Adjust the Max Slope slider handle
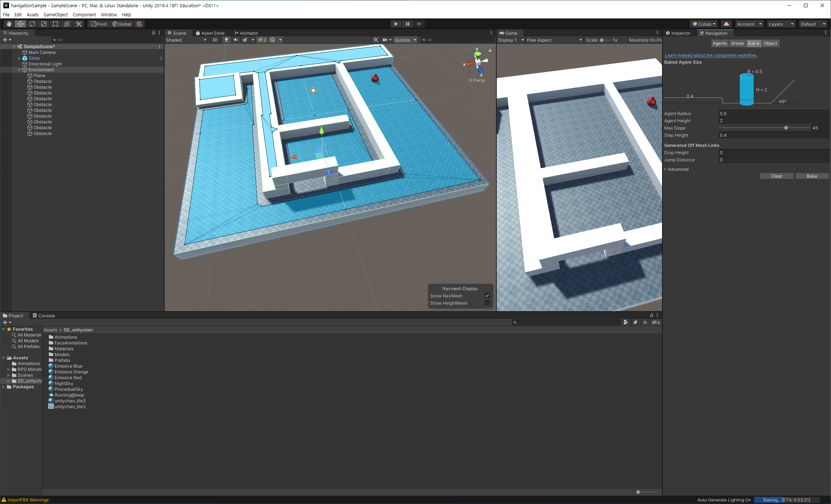The width and height of the screenshot is (831, 504). point(786,128)
